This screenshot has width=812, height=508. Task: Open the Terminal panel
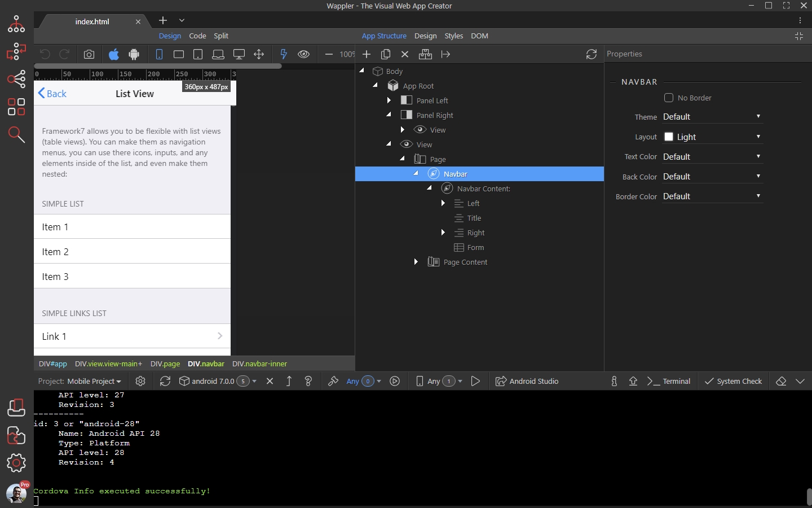click(x=669, y=381)
